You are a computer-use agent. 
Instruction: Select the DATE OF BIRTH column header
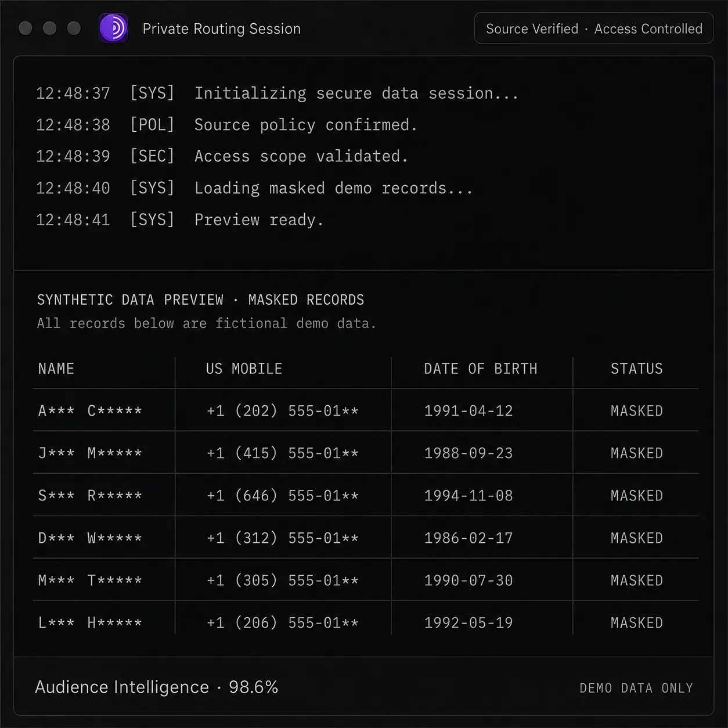pos(481,369)
